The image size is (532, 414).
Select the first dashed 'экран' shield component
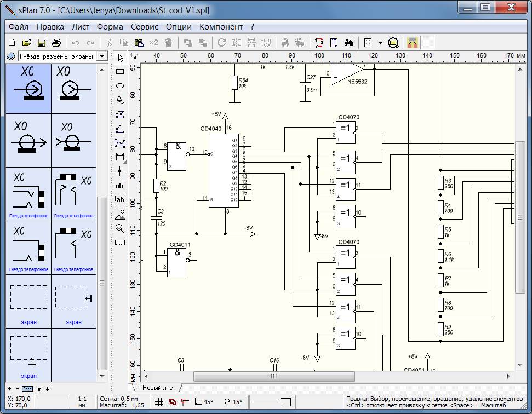pos(28,301)
